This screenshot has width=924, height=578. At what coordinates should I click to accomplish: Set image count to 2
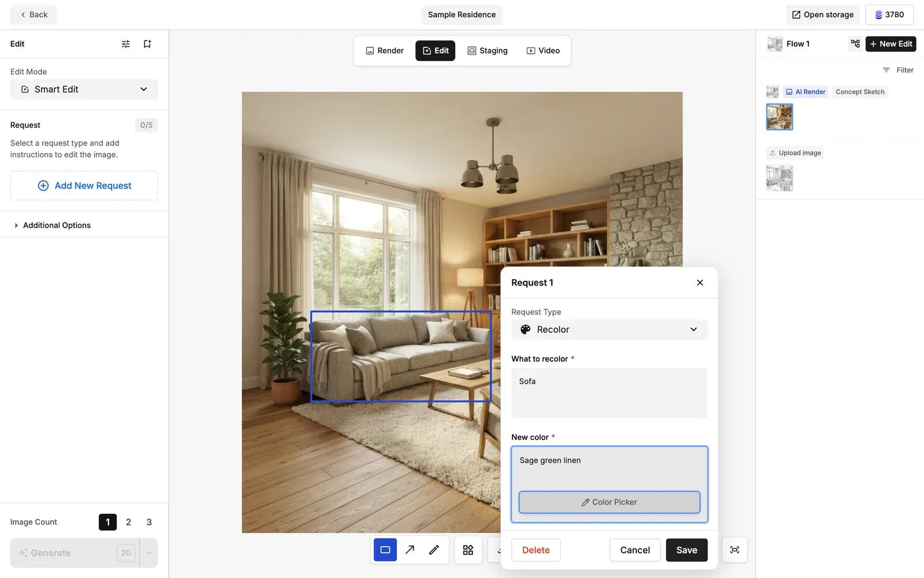coord(128,522)
